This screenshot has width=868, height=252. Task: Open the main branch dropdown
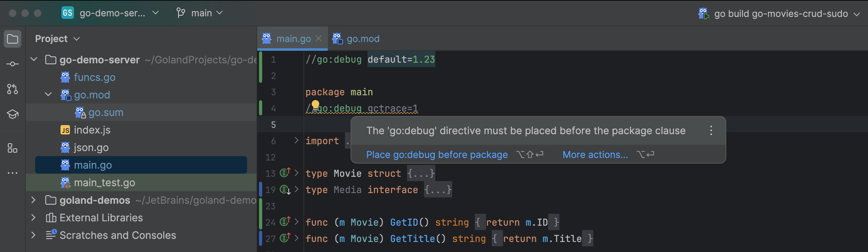click(199, 13)
